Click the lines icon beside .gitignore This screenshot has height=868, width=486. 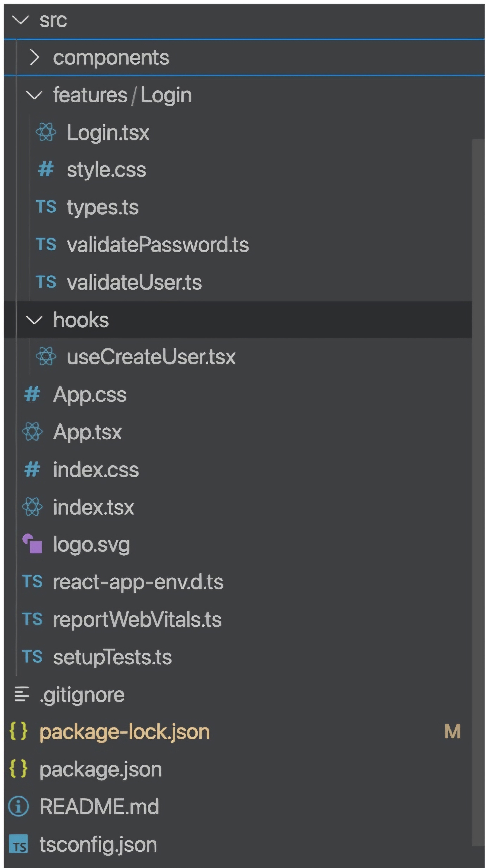pos(22,694)
